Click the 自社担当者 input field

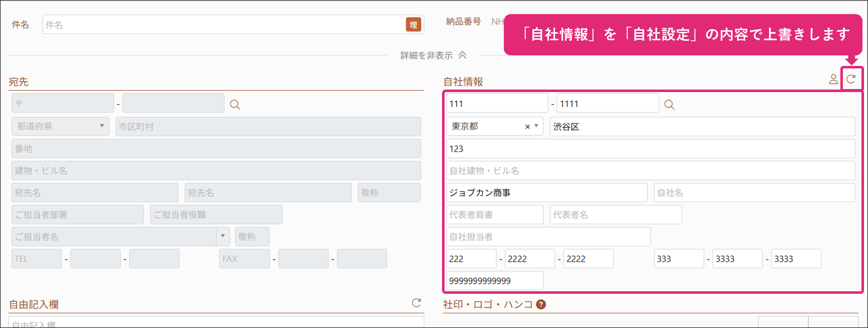click(x=548, y=236)
